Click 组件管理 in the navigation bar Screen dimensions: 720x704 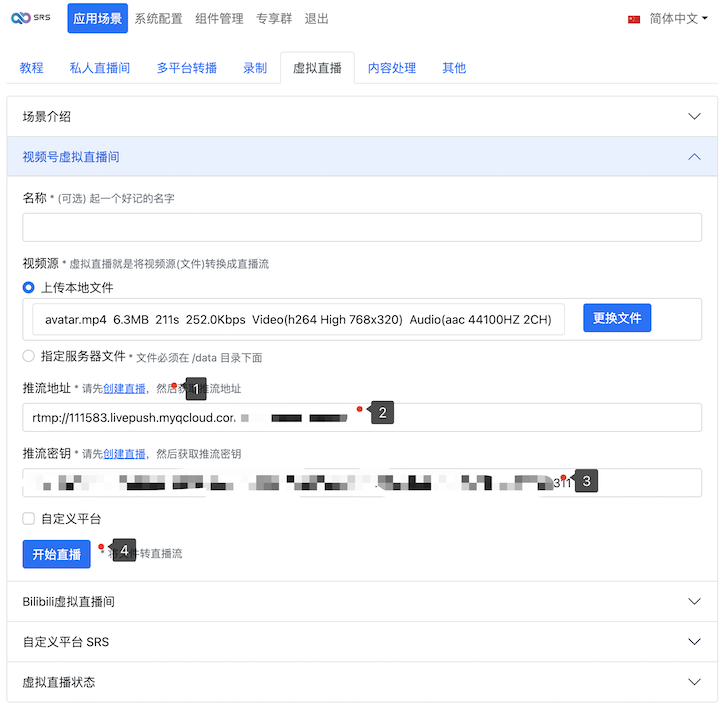217,19
